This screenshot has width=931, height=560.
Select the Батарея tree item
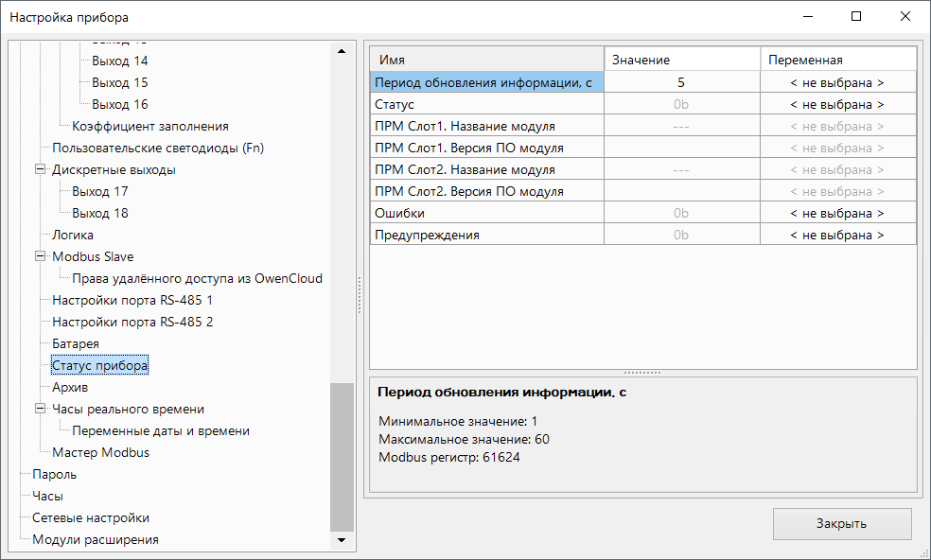(76, 344)
